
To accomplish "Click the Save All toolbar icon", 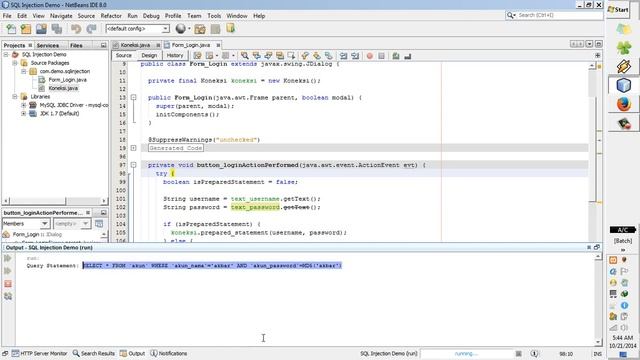I will [57, 29].
